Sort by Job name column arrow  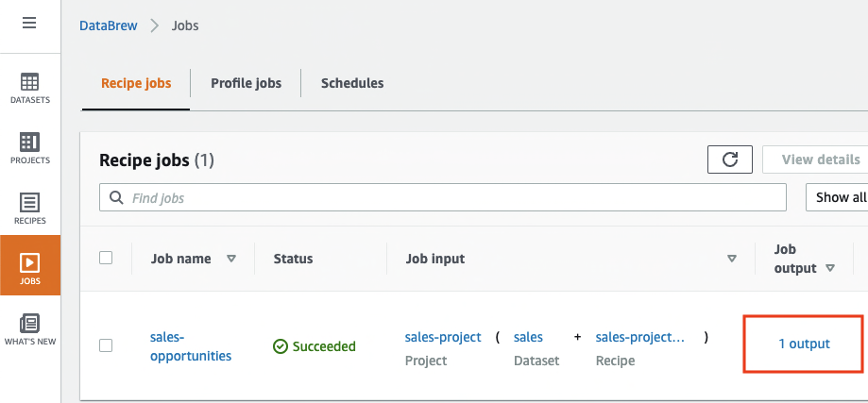pyautogui.click(x=231, y=259)
